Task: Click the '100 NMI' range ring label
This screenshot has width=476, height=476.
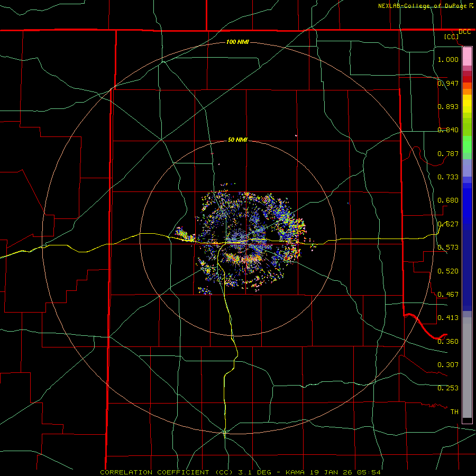Action: click(237, 42)
